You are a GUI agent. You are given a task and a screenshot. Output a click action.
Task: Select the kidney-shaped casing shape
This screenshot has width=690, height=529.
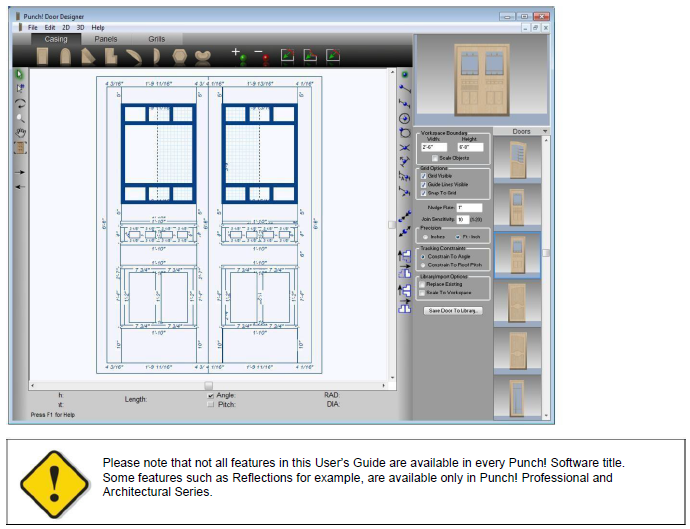tap(202, 57)
